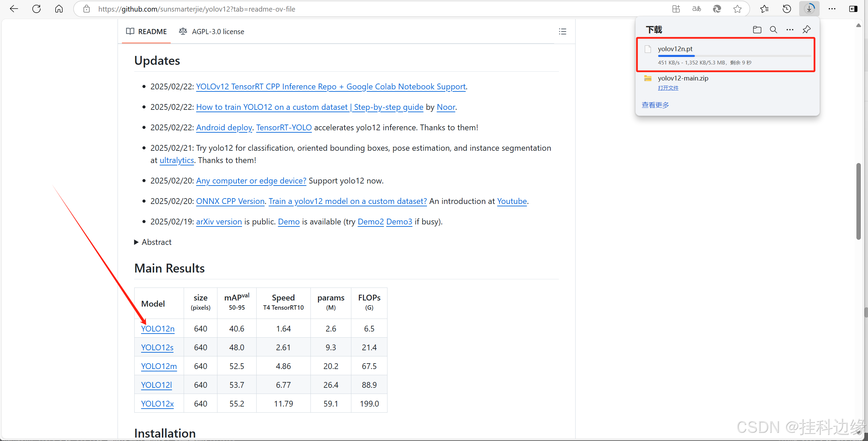Open browser history clock icon
The width and height of the screenshot is (868, 441).
787,9
